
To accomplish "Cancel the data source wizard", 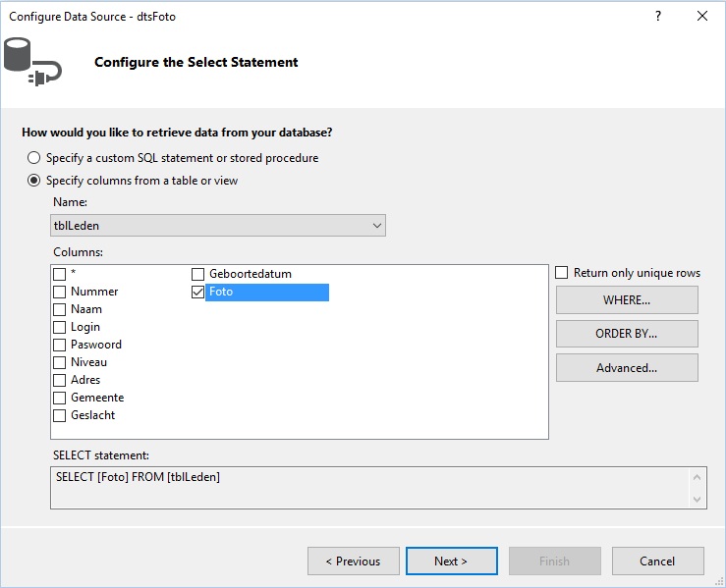I will coord(657,561).
